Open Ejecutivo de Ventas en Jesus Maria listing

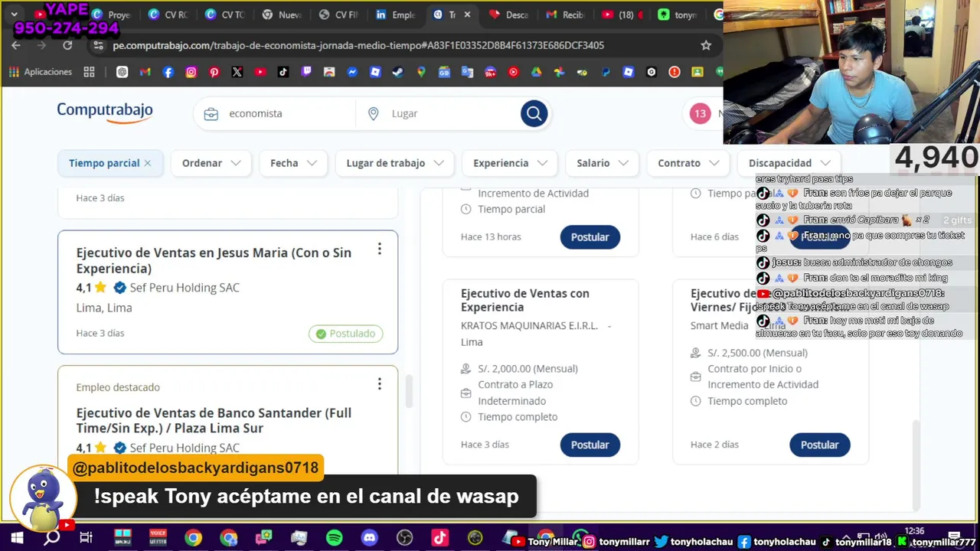214,260
